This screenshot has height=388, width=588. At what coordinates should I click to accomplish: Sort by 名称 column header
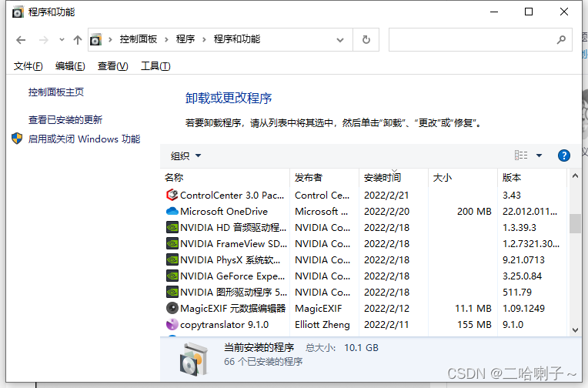point(226,178)
